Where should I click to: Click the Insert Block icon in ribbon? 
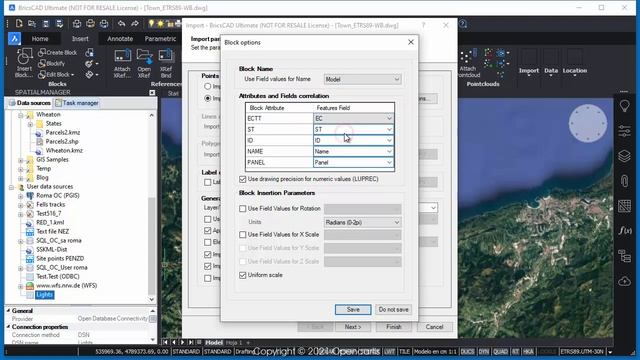(24, 62)
